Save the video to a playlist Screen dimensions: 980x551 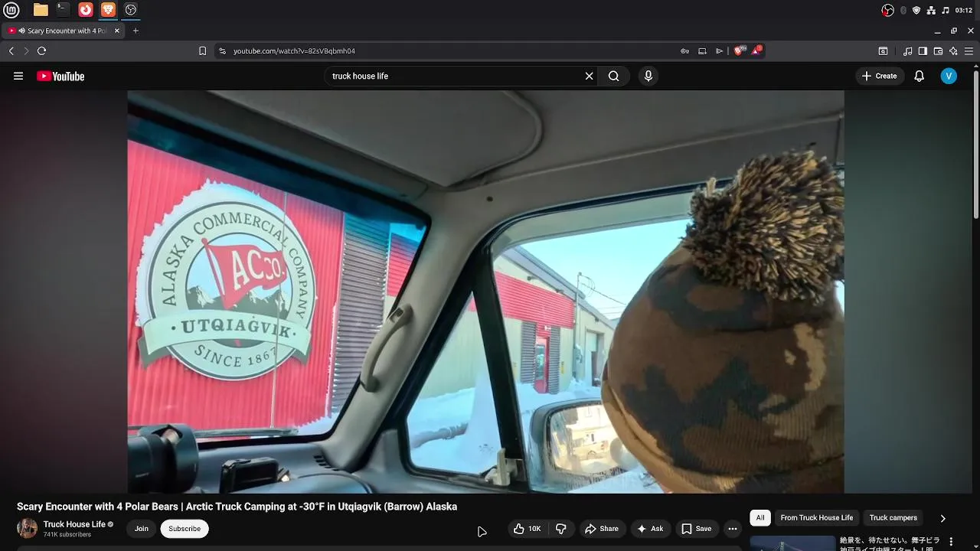697,529
